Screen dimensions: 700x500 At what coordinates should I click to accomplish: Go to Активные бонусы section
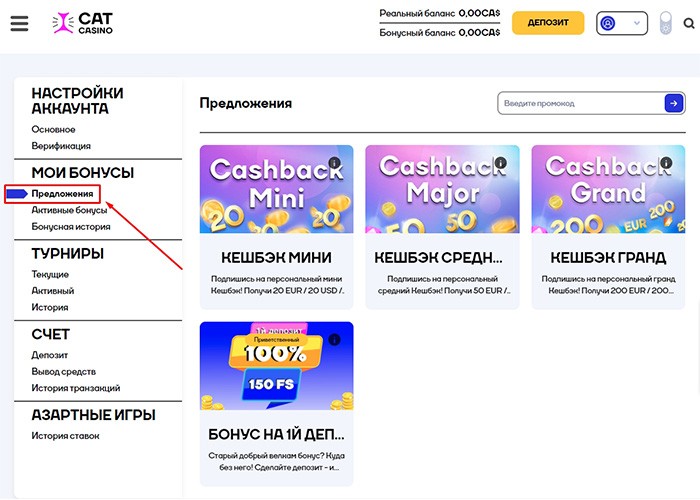69,210
